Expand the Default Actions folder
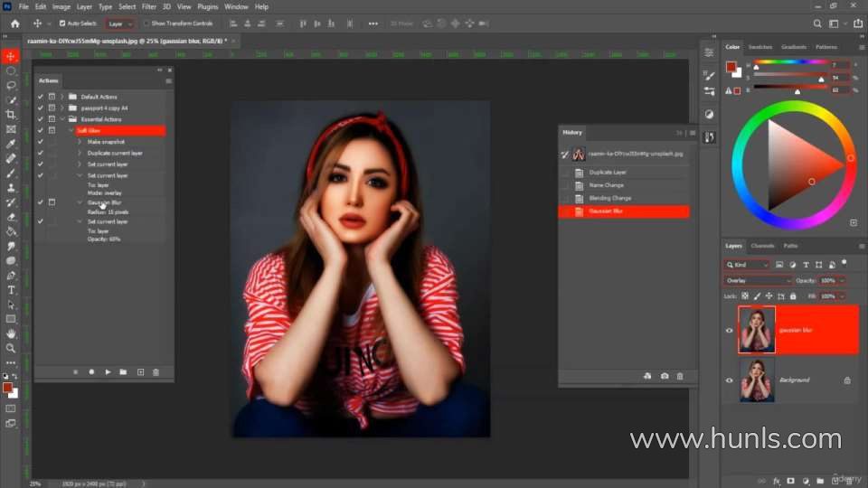Image resolution: width=868 pixels, height=488 pixels. 62,97
